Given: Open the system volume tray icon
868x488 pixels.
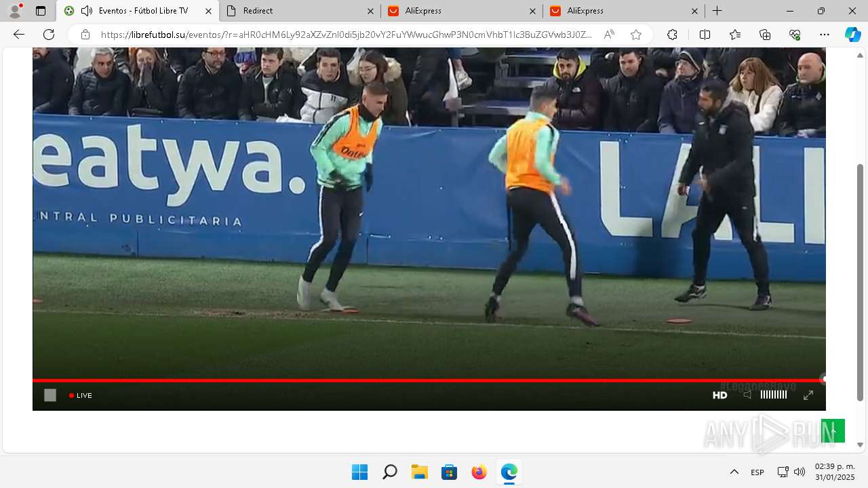Looking at the screenshot, I should (x=800, y=472).
